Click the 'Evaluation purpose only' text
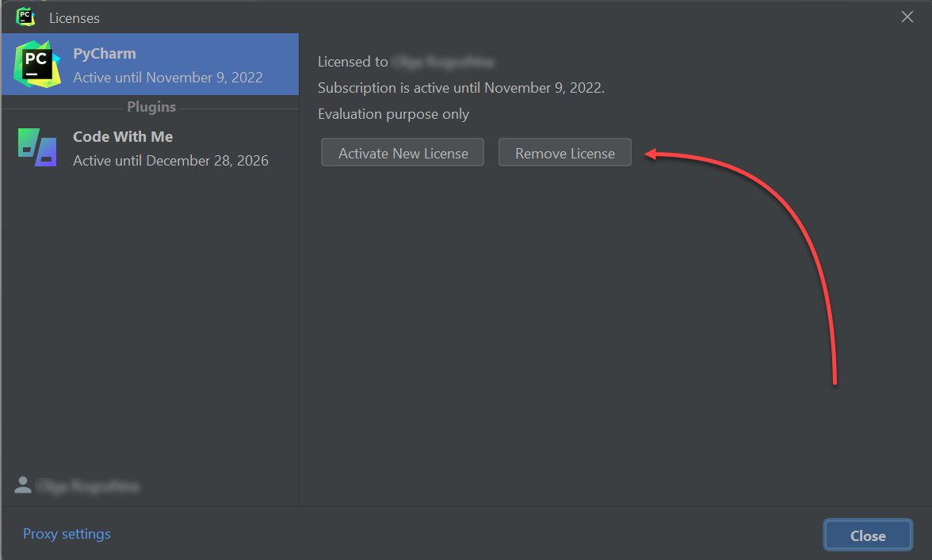 pyautogui.click(x=393, y=114)
